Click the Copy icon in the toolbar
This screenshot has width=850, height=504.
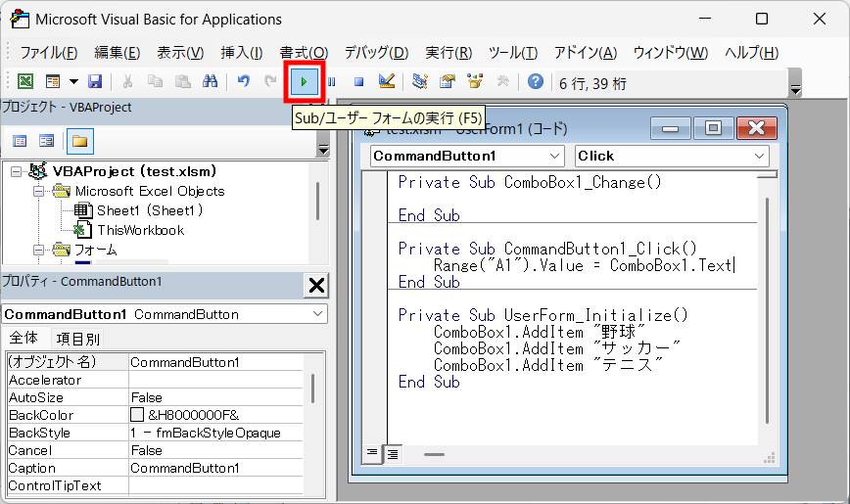pyautogui.click(x=155, y=82)
